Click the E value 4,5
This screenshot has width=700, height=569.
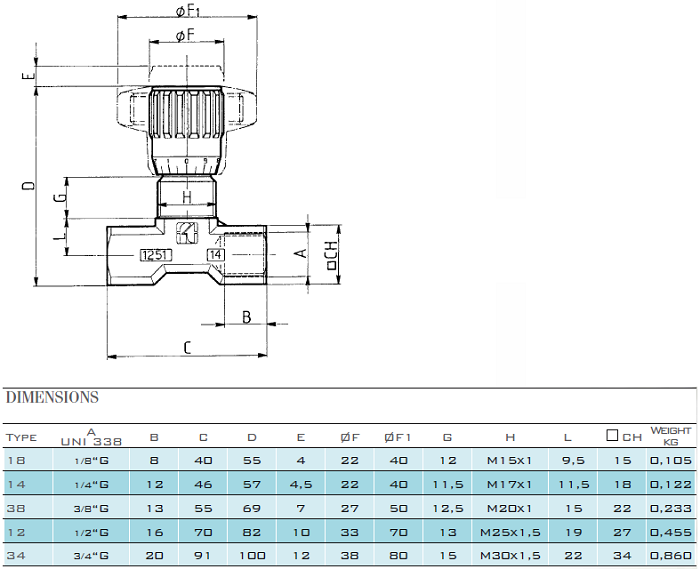(x=301, y=484)
